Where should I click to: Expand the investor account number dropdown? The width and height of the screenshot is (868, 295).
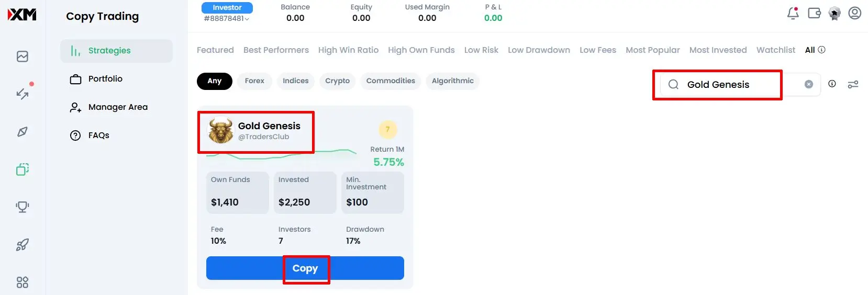[x=227, y=19]
